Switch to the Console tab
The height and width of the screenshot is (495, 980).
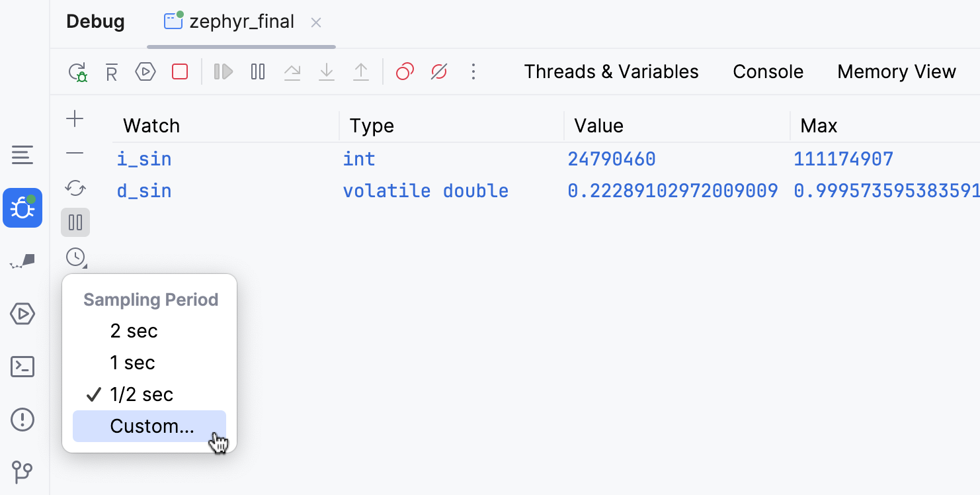(768, 71)
